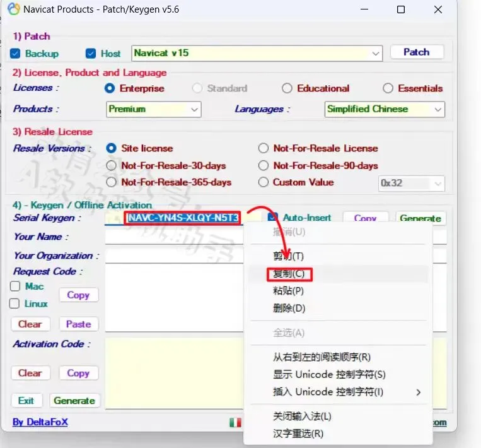Open the Simplified Chinese language dropdown

click(385, 109)
